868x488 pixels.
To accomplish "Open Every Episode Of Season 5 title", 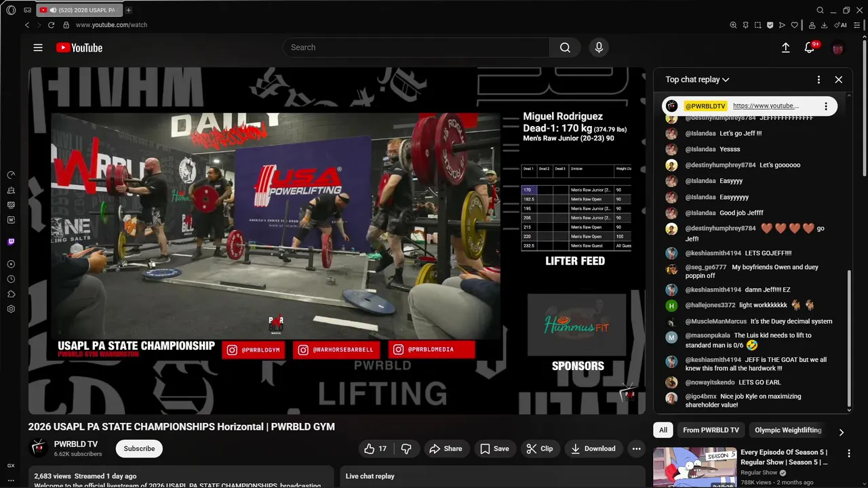I will tap(785, 457).
